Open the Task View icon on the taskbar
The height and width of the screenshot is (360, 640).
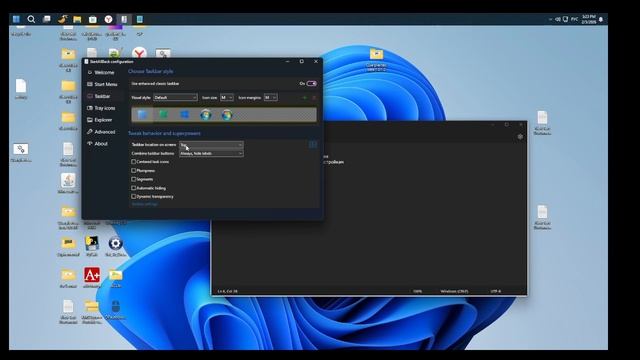pyautogui.click(x=47, y=19)
